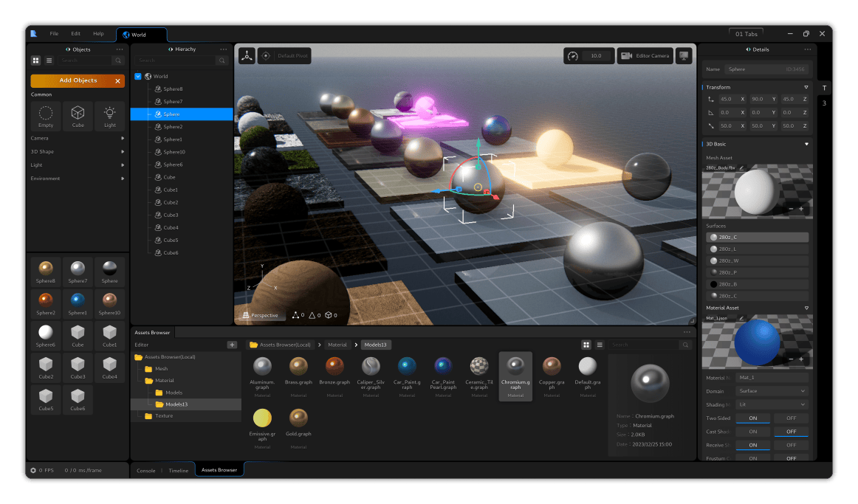
Task: Click the Default Pivot target icon
Action: point(266,55)
